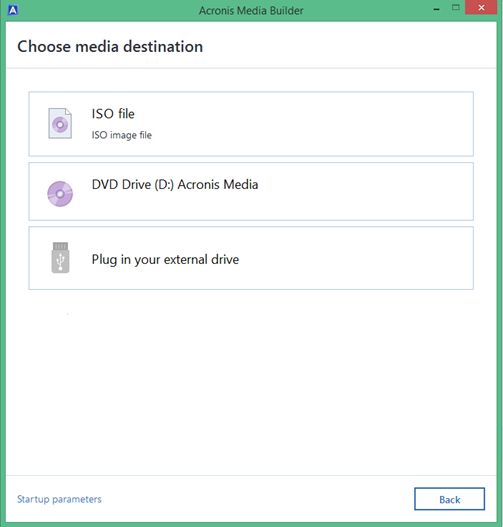Maximize the Acronis Media Builder window

pos(456,8)
